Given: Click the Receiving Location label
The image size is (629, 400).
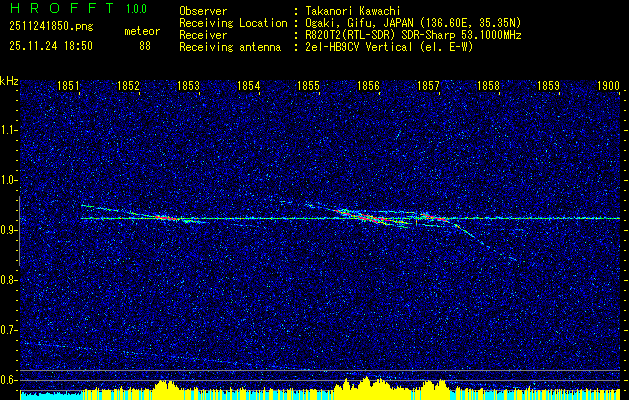Looking at the screenshot, I should pyautogui.click(x=233, y=23).
